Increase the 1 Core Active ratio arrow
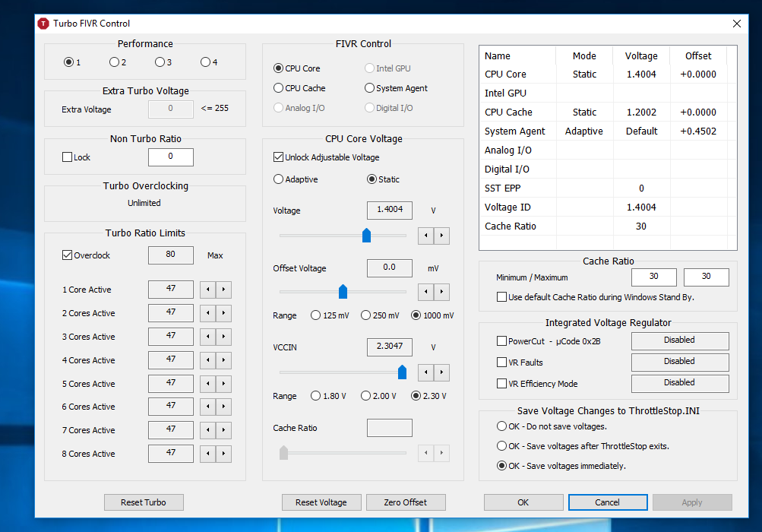This screenshot has height=532, width=762. pyautogui.click(x=223, y=290)
